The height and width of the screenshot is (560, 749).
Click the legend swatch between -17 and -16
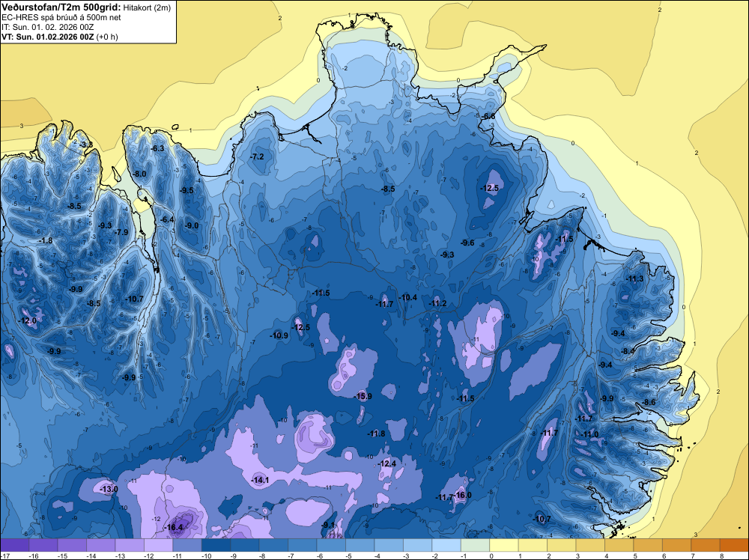click(x=15, y=545)
